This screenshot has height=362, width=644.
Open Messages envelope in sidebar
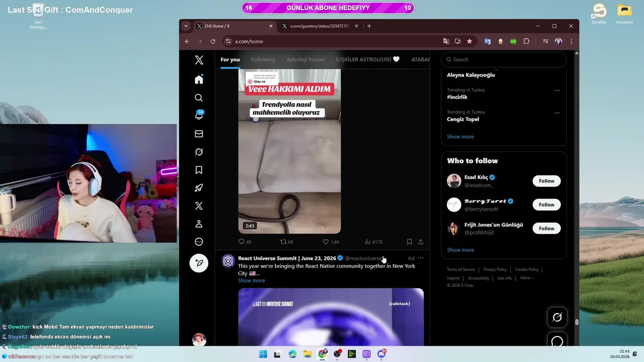click(x=199, y=134)
